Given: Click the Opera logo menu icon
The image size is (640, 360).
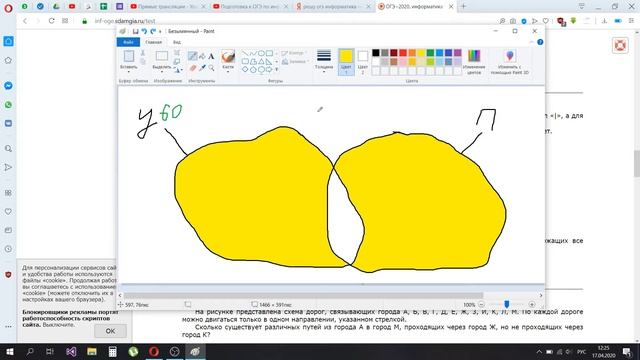Looking at the screenshot, I should 8,8.
